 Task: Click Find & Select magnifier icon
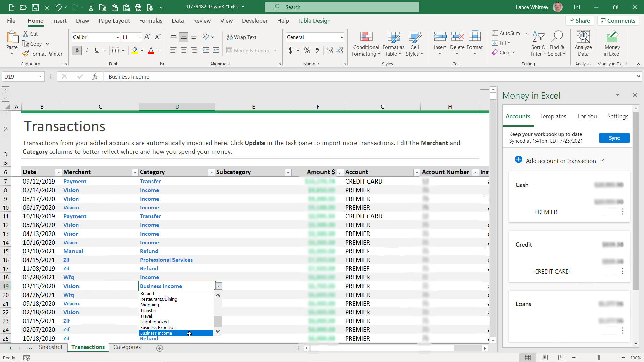pyautogui.click(x=557, y=36)
